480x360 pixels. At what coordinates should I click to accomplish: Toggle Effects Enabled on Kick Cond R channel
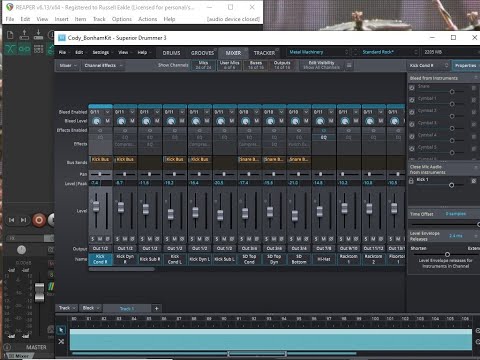(100, 130)
